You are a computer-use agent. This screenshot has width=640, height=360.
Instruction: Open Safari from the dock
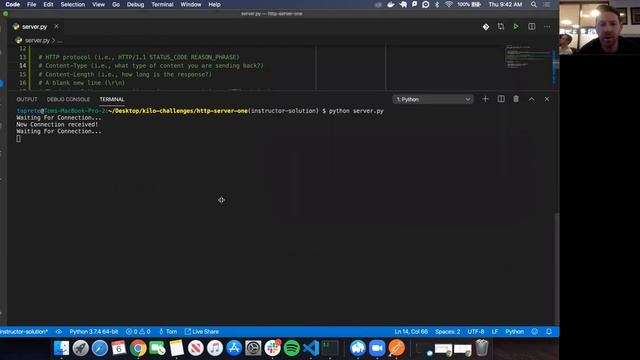pos(100,348)
